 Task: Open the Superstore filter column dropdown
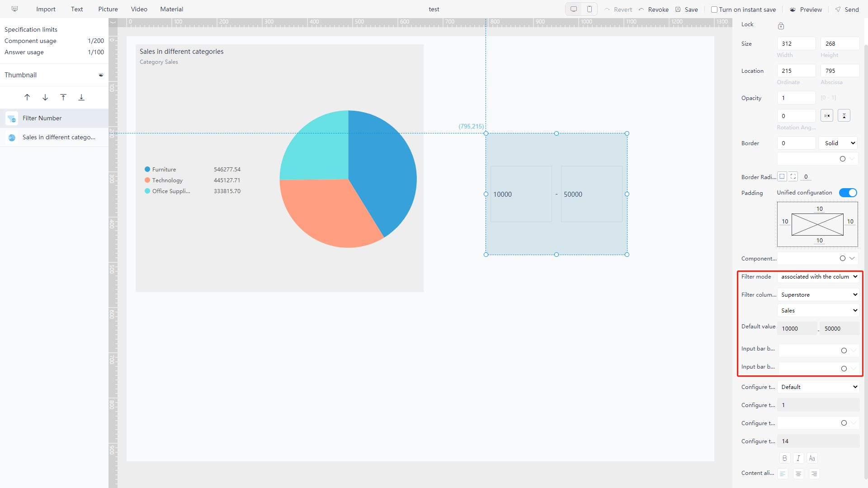click(818, 294)
